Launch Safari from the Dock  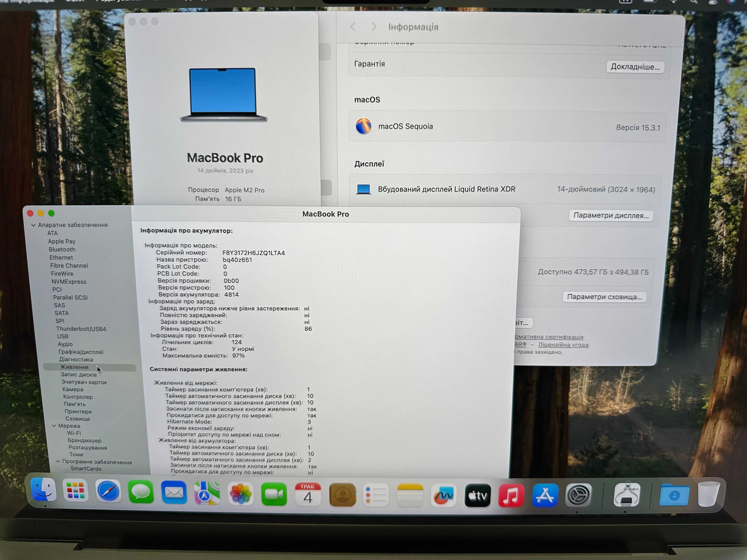pyautogui.click(x=108, y=491)
